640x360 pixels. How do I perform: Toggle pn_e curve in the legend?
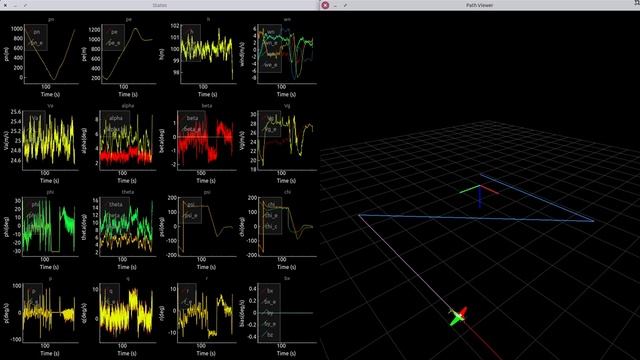(x=36, y=43)
